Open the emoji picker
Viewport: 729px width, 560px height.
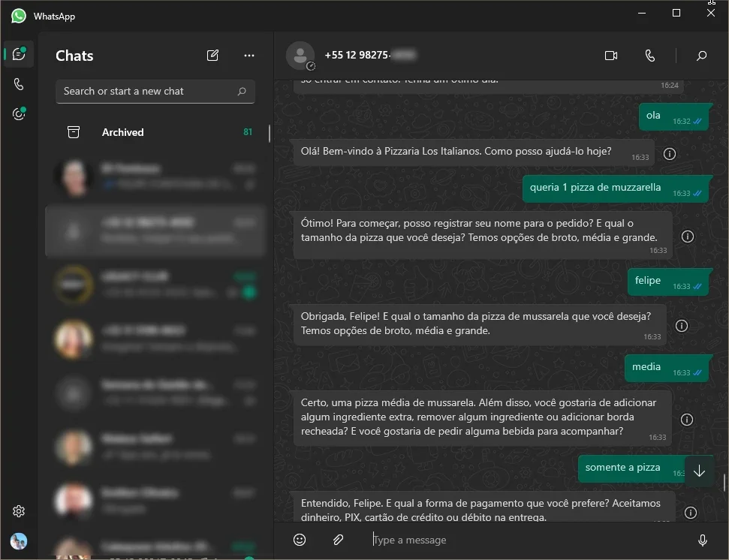(x=300, y=540)
